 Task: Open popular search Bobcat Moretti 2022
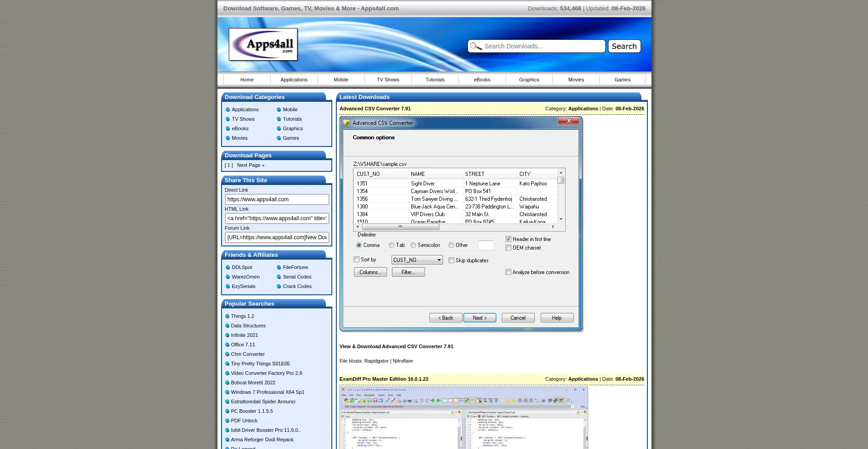pos(253,383)
